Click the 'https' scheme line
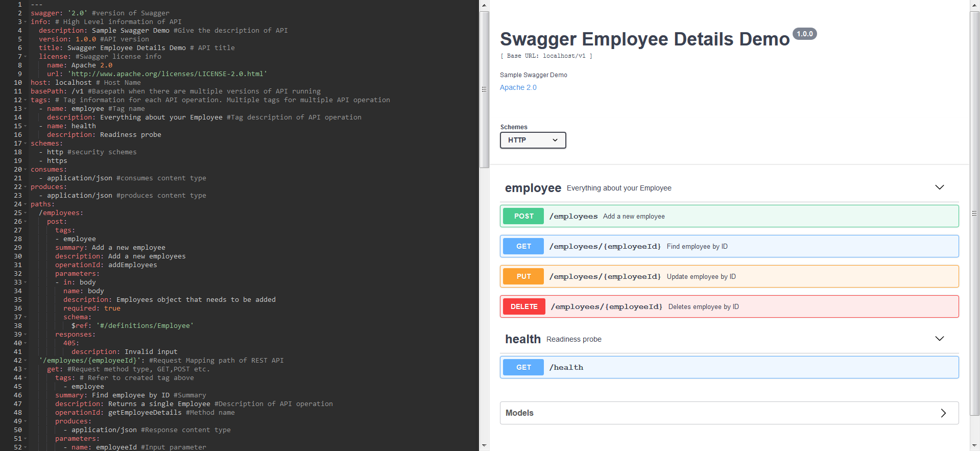Screen dimensions: 980x451 [53, 161]
